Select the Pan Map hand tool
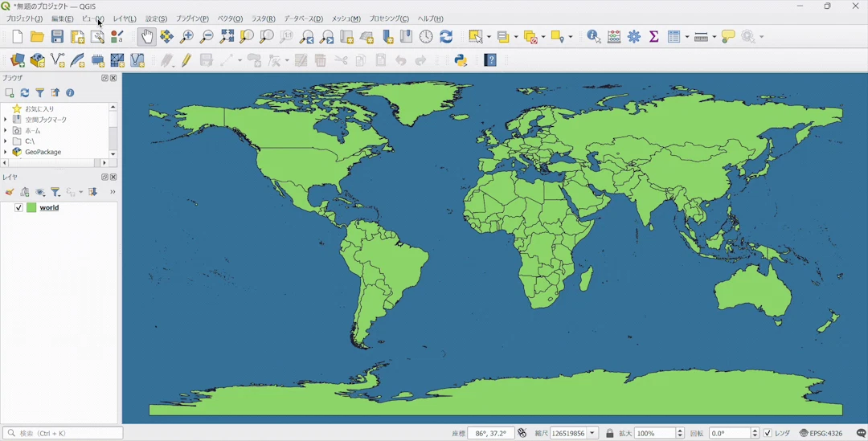868x441 pixels. [147, 36]
